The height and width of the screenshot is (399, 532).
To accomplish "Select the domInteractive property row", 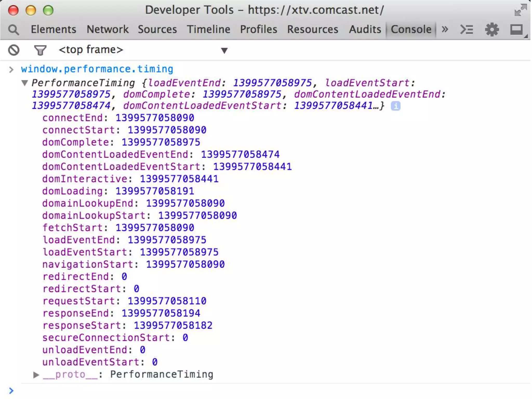I will tap(130, 179).
